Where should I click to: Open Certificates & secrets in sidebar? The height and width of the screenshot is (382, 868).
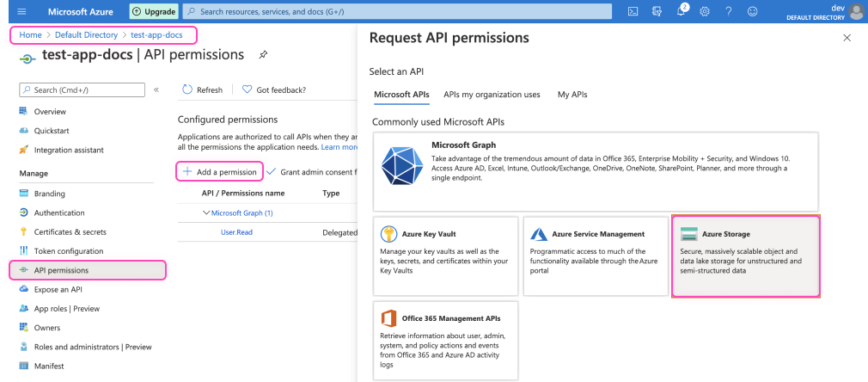click(70, 232)
